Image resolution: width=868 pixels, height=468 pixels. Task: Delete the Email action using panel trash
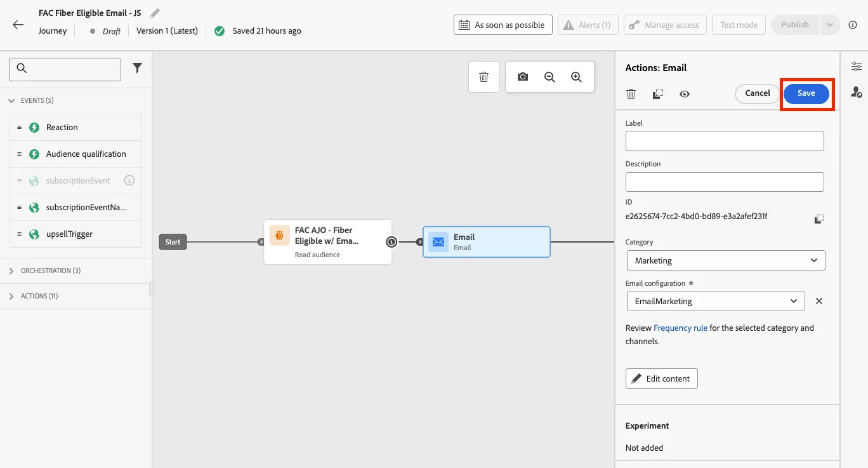[631, 94]
